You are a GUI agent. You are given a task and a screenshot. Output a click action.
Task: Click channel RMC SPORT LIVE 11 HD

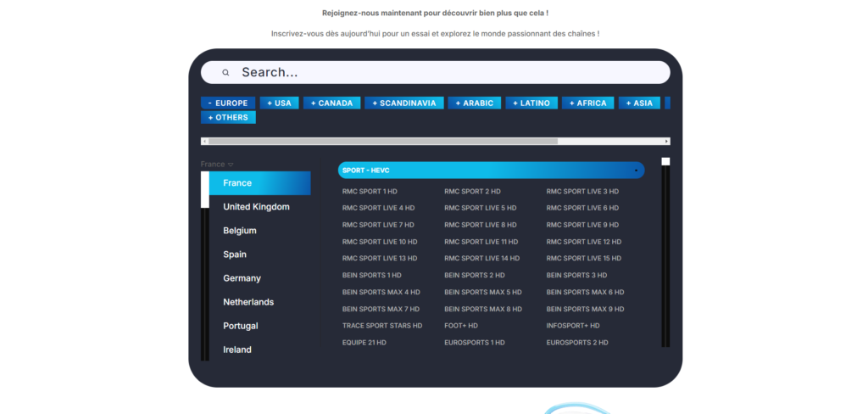coord(481,242)
